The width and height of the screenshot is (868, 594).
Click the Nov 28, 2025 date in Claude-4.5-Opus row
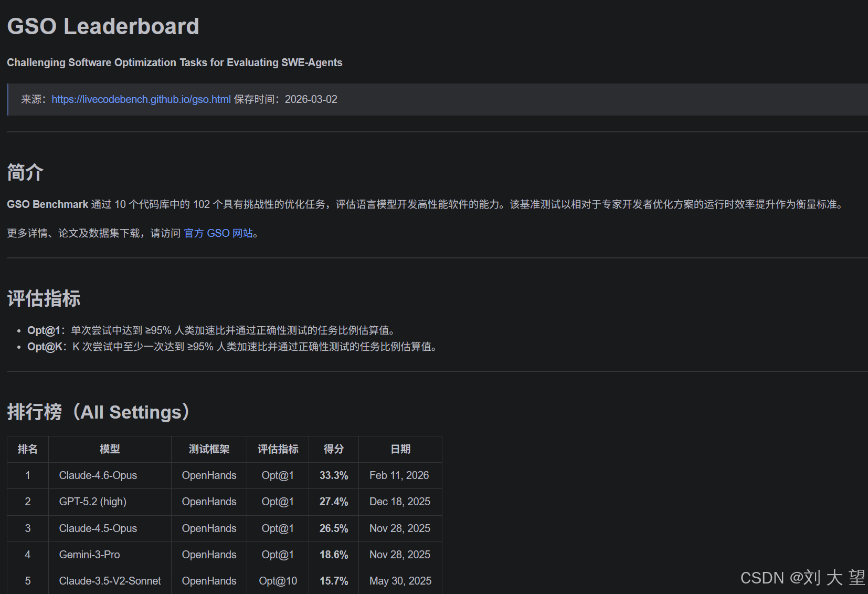[400, 528]
